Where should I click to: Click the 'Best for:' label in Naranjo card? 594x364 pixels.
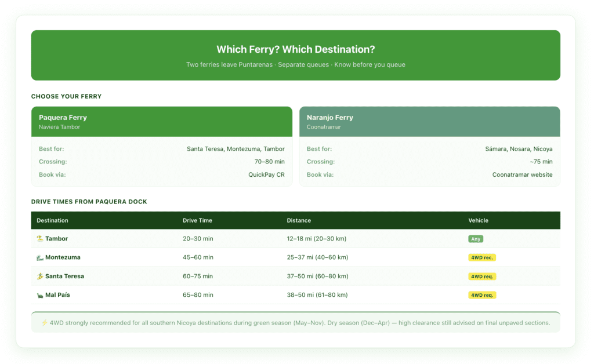(320, 149)
